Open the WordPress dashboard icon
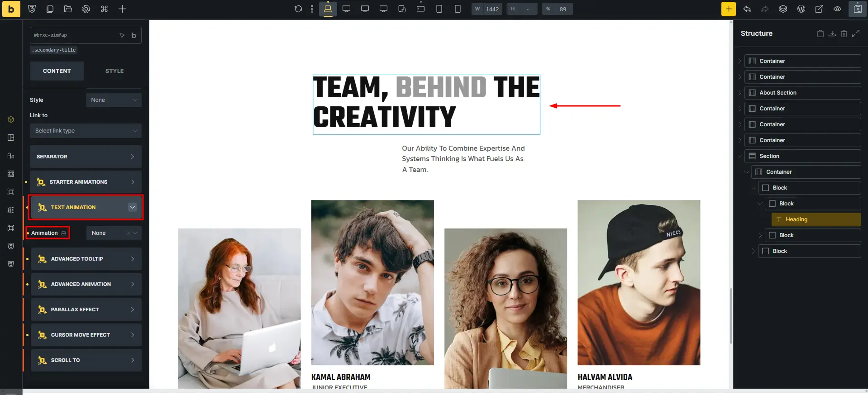Screen dimensions: 868x395 point(801,9)
